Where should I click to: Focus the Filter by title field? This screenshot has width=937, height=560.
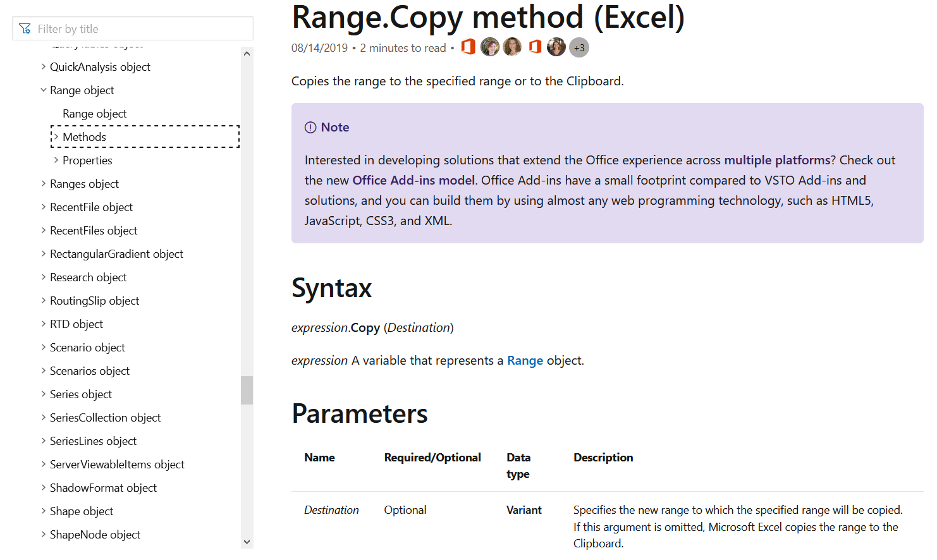point(139,28)
